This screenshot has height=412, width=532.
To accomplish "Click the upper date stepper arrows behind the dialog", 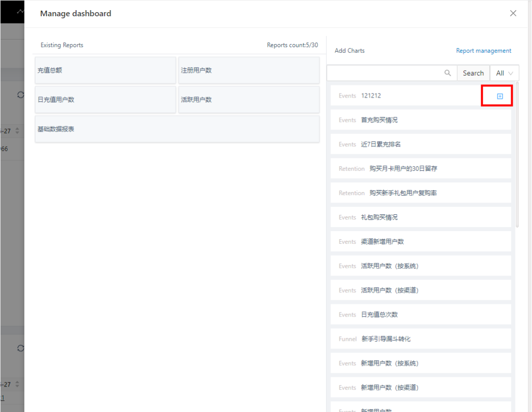I will click(18, 131).
